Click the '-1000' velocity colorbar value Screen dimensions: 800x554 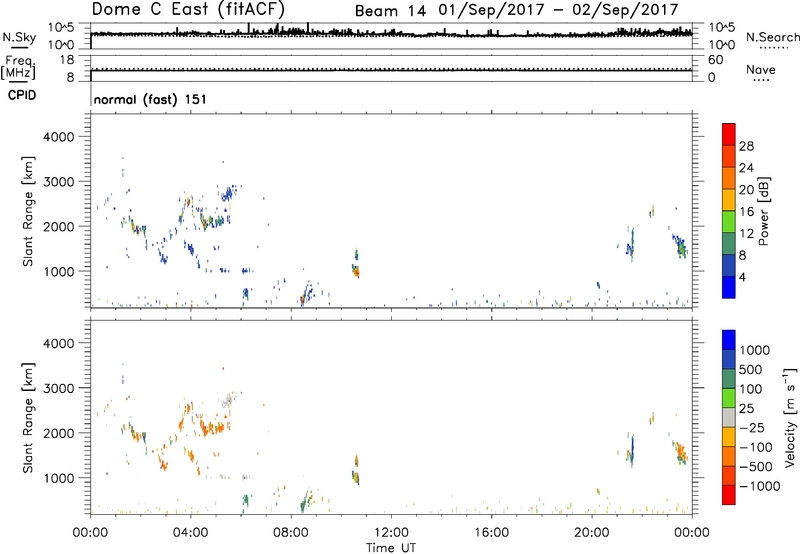click(x=760, y=486)
